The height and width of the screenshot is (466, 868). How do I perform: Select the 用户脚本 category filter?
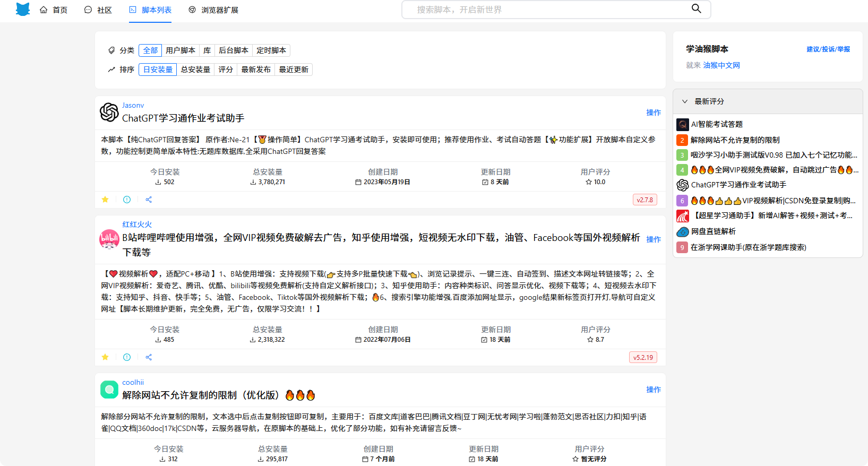coord(181,50)
